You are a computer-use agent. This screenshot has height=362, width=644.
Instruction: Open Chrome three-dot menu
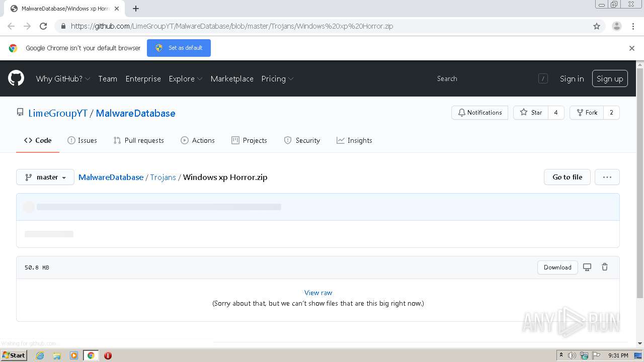pos(633,26)
